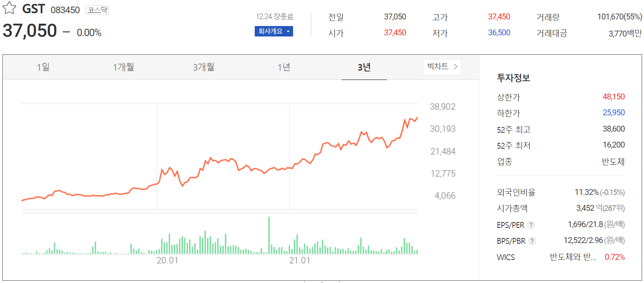Viewport: 644px width, 283px height.
Task: Click the active 3년 chart tab
Action: pos(364,67)
